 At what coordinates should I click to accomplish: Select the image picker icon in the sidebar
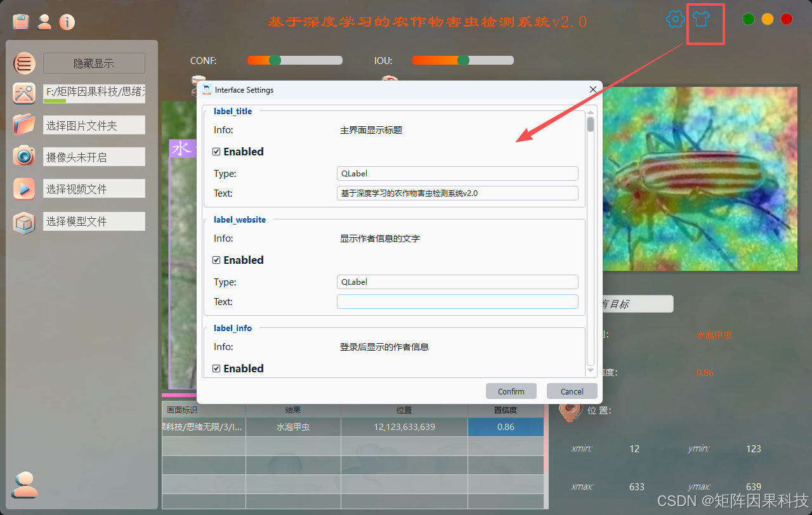pos(23,93)
